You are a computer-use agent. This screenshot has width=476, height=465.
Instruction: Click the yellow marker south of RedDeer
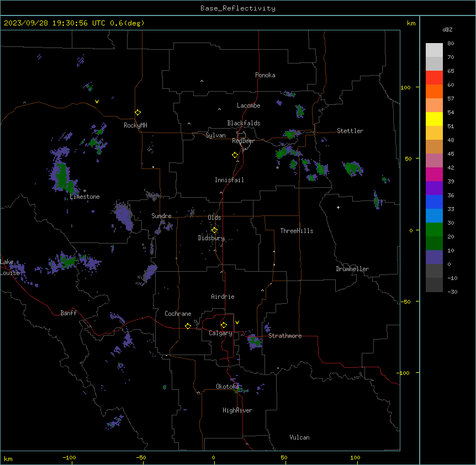pos(235,155)
